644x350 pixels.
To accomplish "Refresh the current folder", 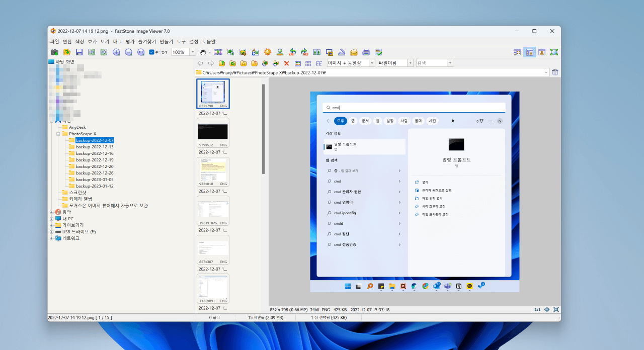I will (232, 63).
